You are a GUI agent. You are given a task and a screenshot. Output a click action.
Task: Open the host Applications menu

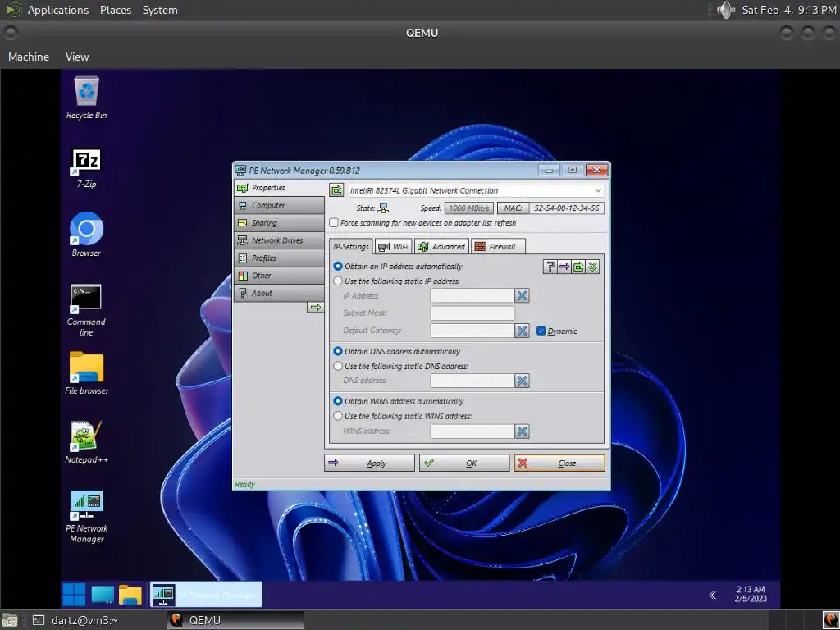58,10
